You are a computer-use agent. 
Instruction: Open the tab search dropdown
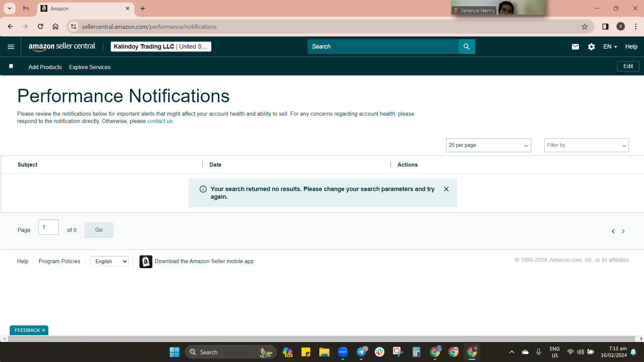click(x=10, y=8)
